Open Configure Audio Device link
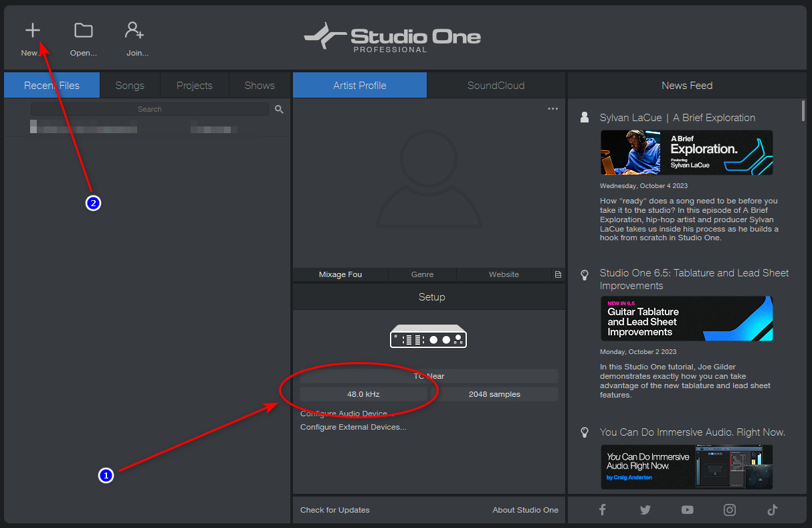812x528 pixels. coord(346,414)
